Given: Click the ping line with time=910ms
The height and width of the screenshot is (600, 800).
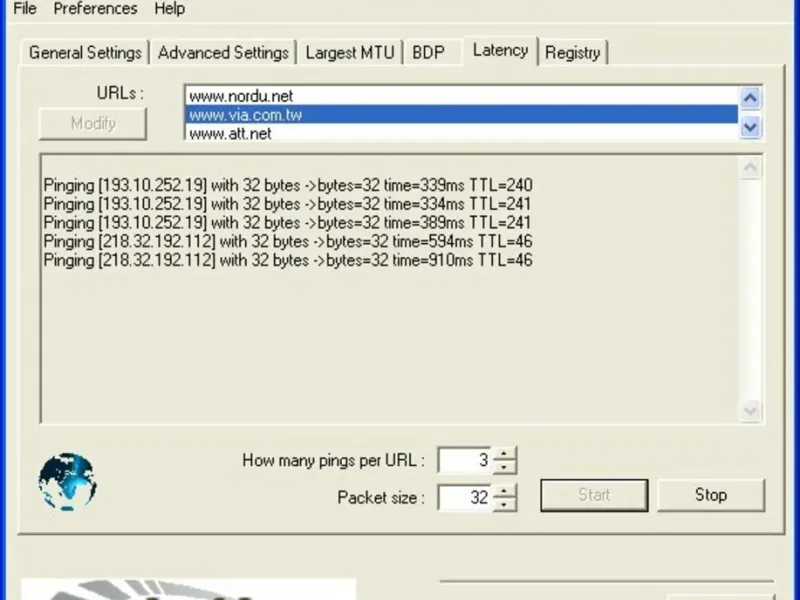Looking at the screenshot, I should tap(288, 260).
